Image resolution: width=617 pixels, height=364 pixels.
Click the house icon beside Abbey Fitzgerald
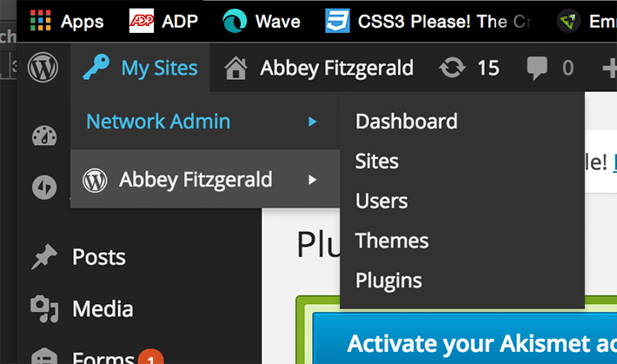pyautogui.click(x=236, y=68)
